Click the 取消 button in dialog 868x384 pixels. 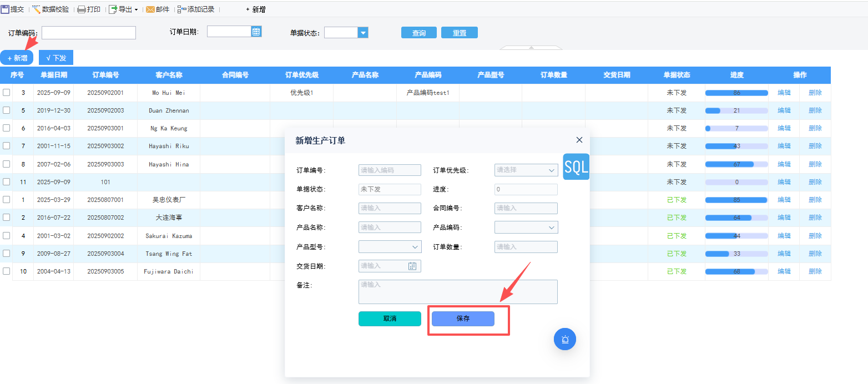[x=390, y=319]
